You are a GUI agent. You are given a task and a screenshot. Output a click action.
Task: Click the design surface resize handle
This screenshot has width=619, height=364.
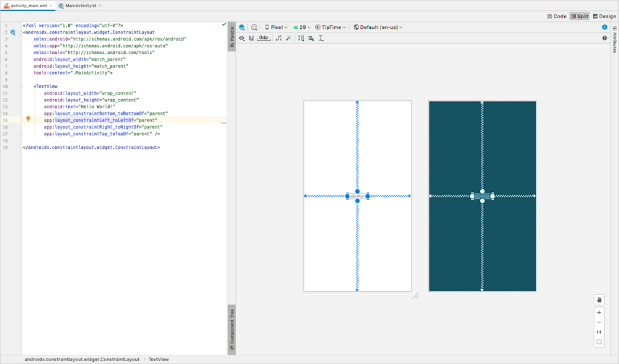coord(416,296)
